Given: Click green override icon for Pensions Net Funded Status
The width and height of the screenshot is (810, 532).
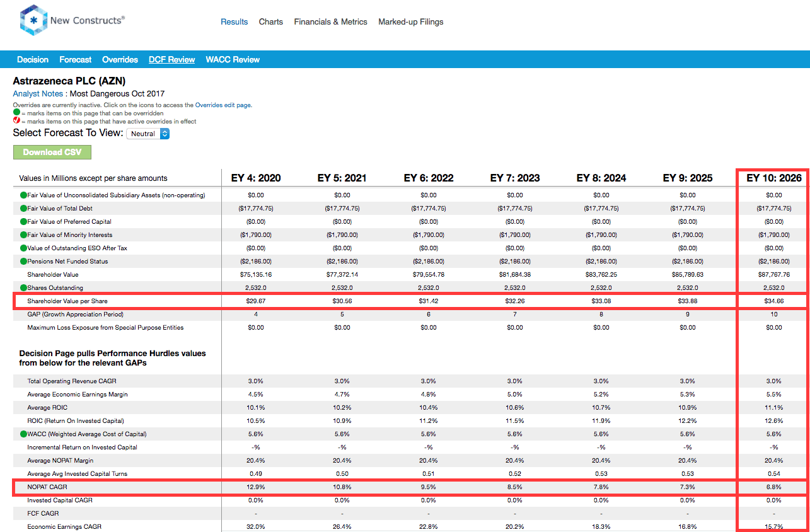Looking at the screenshot, I should 23,261.
